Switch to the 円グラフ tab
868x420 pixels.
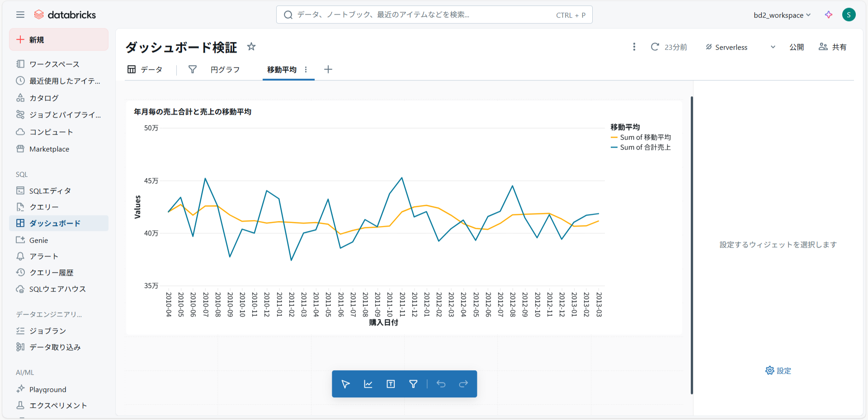[225, 70]
